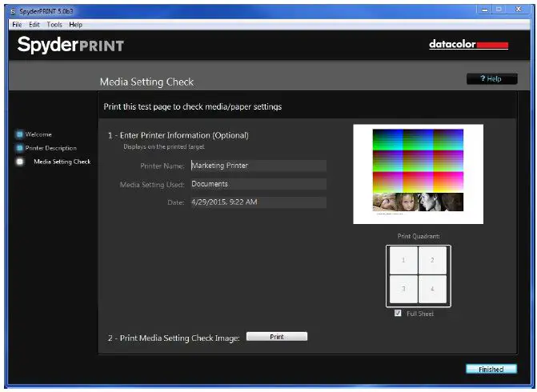Open the Tools menu
This screenshot has width=537, height=392.
tap(54, 25)
